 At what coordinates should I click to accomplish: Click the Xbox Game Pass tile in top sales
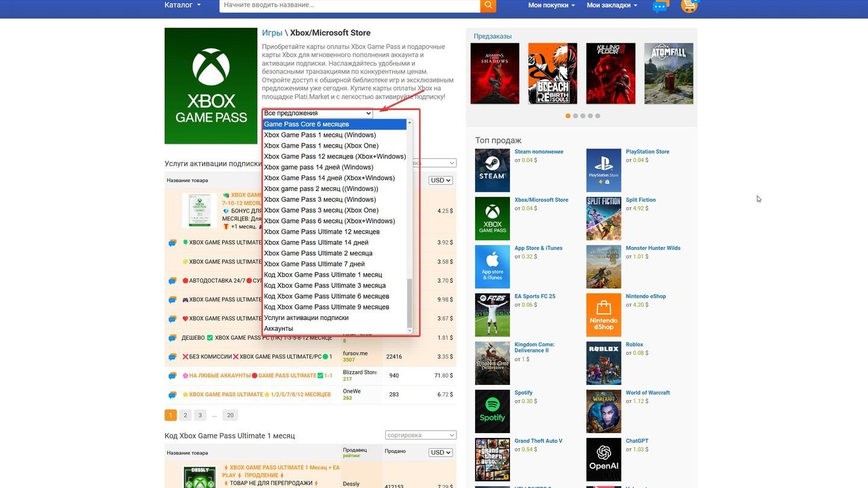pos(492,219)
